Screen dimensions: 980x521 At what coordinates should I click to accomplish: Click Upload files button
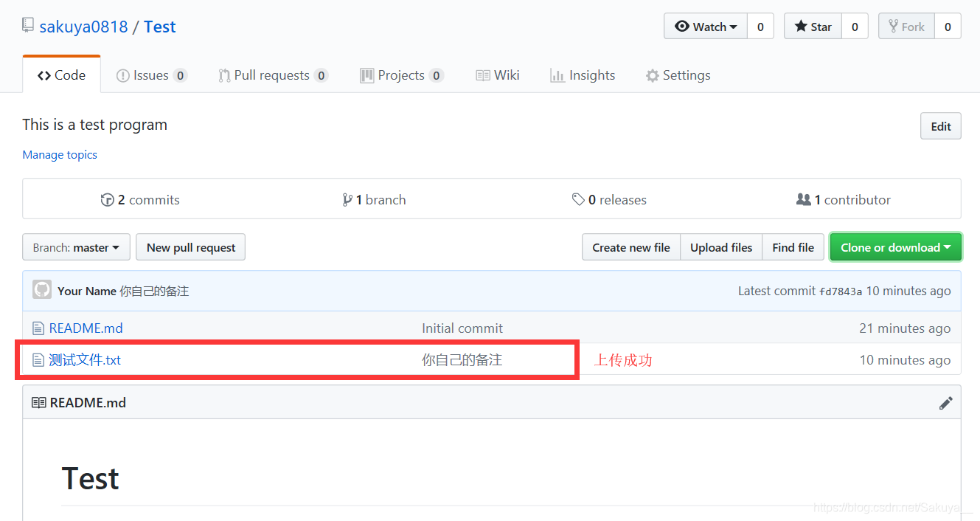coord(721,247)
